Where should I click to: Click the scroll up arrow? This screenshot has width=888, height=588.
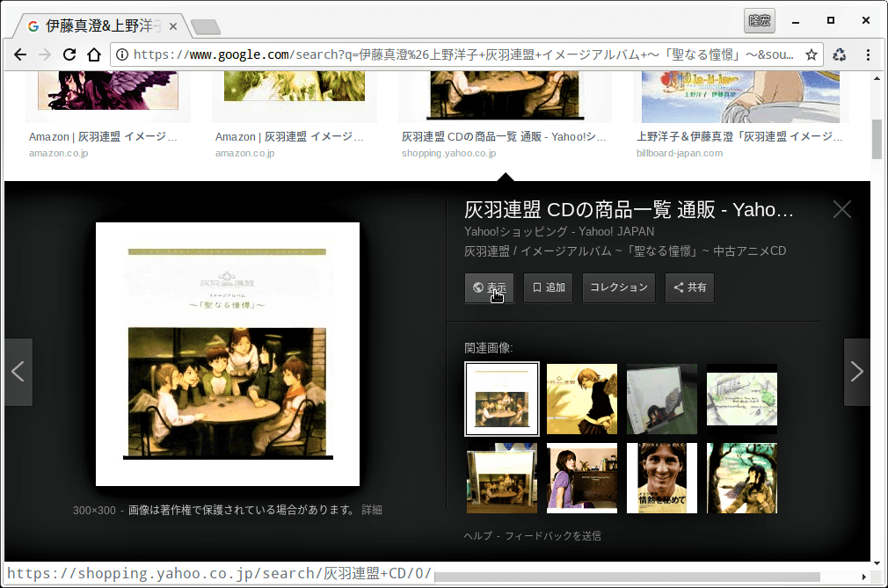click(877, 79)
